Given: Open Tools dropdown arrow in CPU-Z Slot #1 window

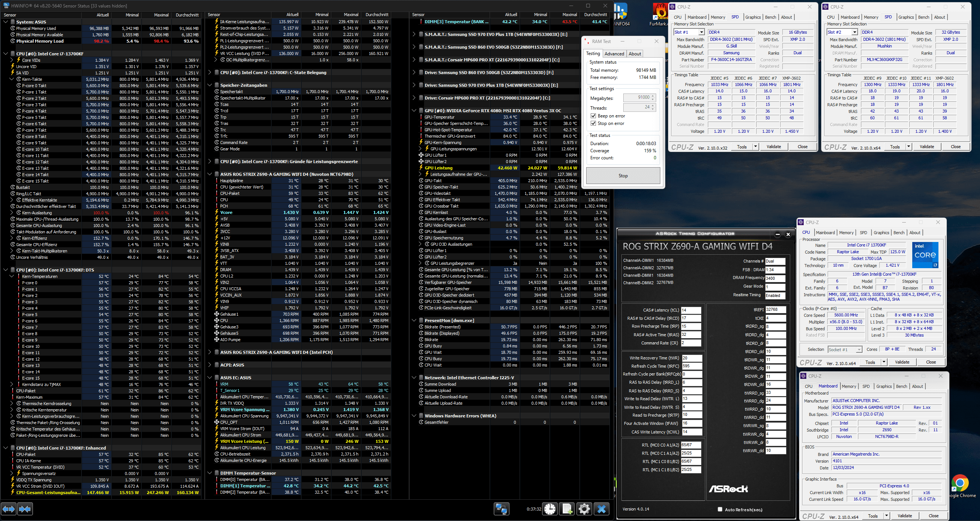Looking at the screenshot, I should point(755,147).
